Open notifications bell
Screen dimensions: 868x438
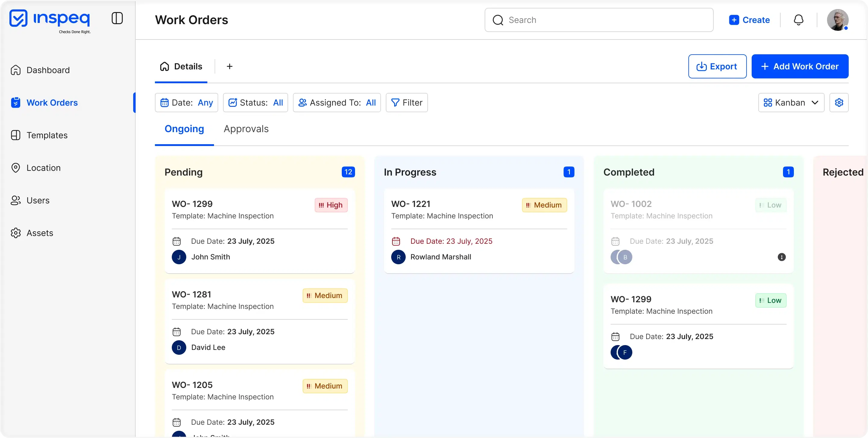tap(799, 20)
